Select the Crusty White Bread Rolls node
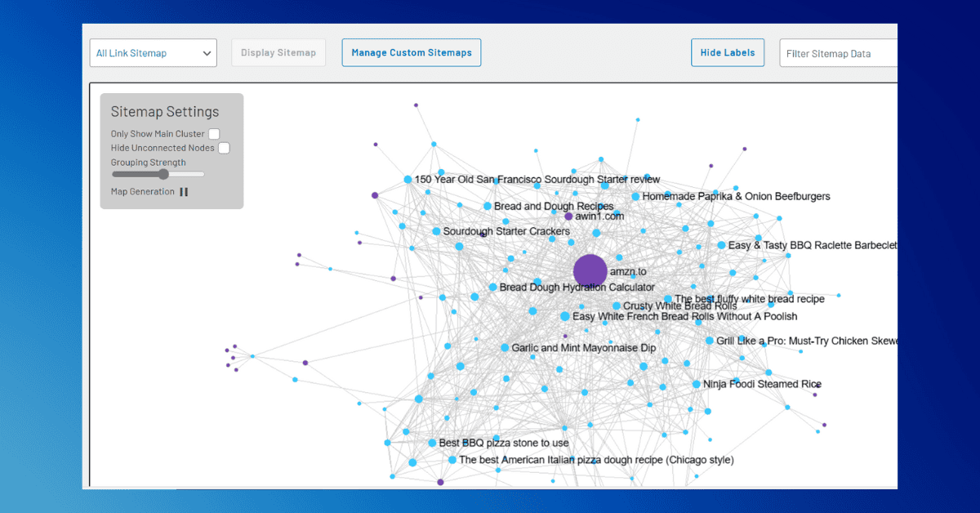This screenshot has height=513, width=980. tap(616, 306)
